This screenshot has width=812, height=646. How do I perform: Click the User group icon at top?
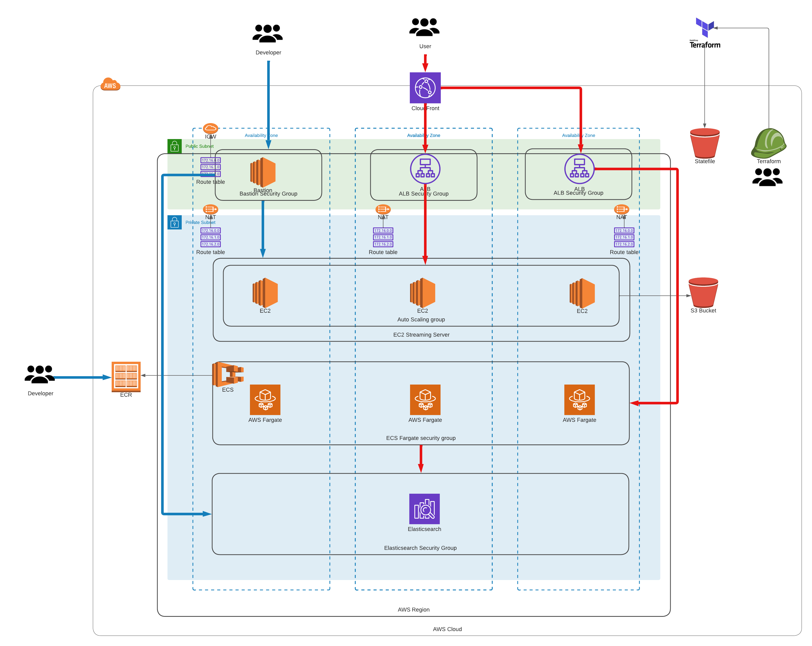pos(424,27)
